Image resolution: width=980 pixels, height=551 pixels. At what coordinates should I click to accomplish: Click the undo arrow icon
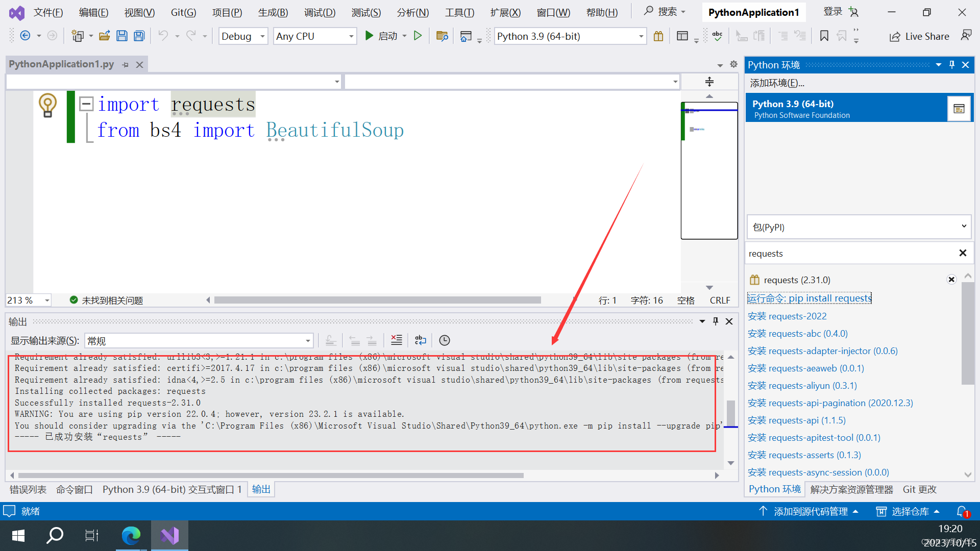coord(163,36)
